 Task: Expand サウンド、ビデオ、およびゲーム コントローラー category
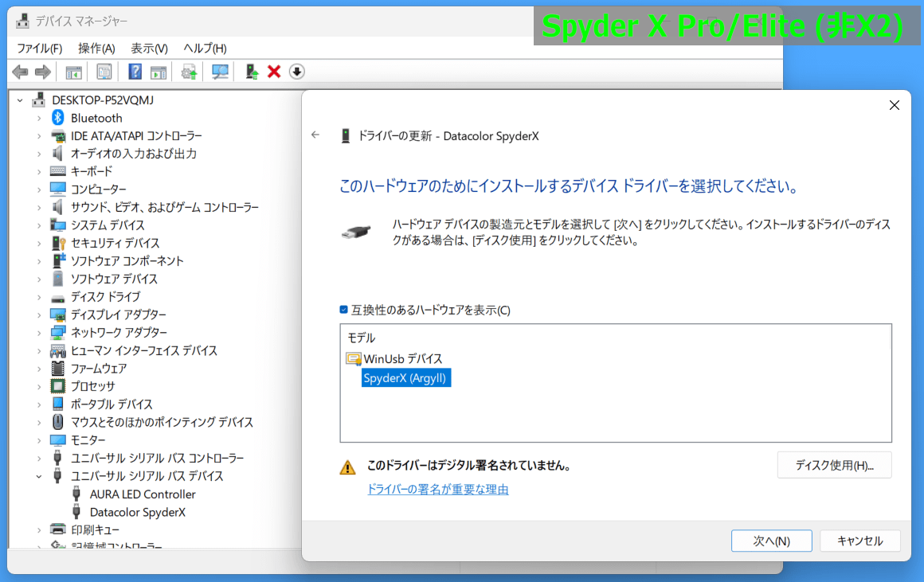pyautogui.click(x=39, y=207)
